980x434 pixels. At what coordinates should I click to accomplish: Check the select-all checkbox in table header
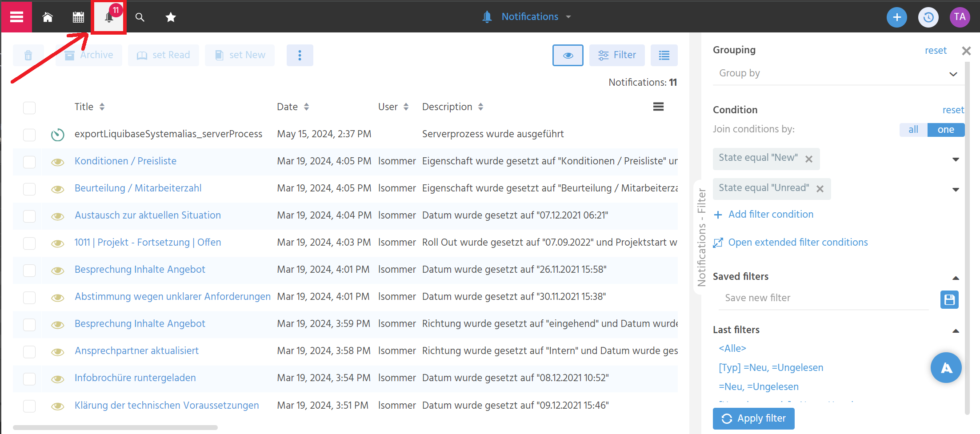tap(29, 108)
